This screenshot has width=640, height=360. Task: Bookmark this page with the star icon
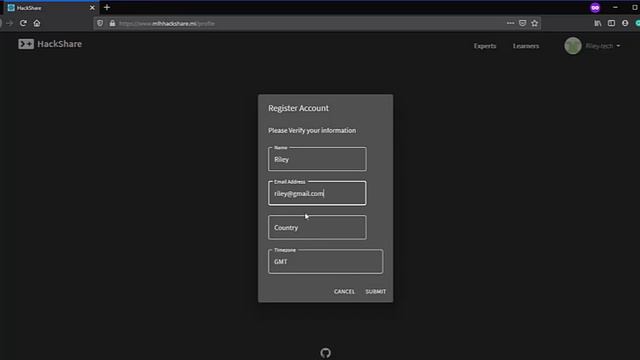point(535,23)
